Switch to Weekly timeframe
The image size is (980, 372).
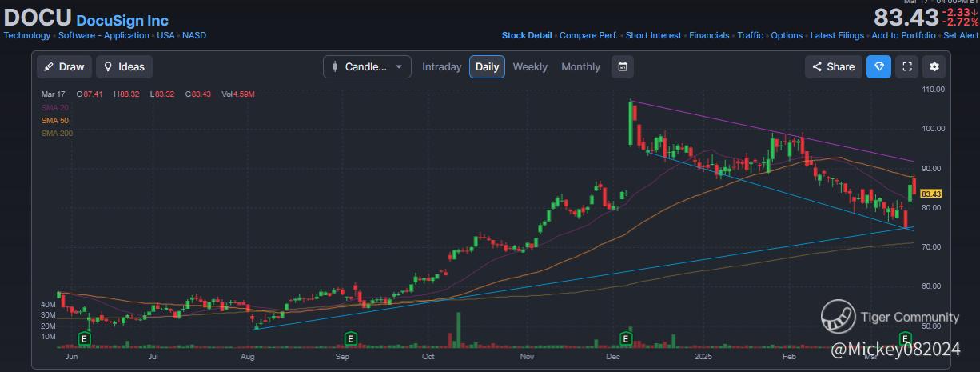[530, 66]
